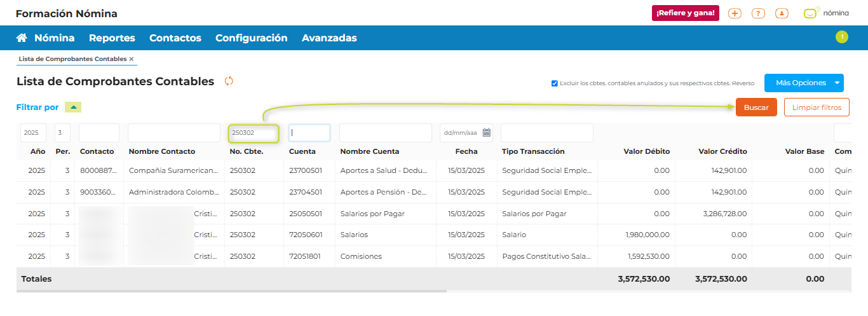Collapse the Filtrar por section
The image size is (868, 316).
point(73,107)
